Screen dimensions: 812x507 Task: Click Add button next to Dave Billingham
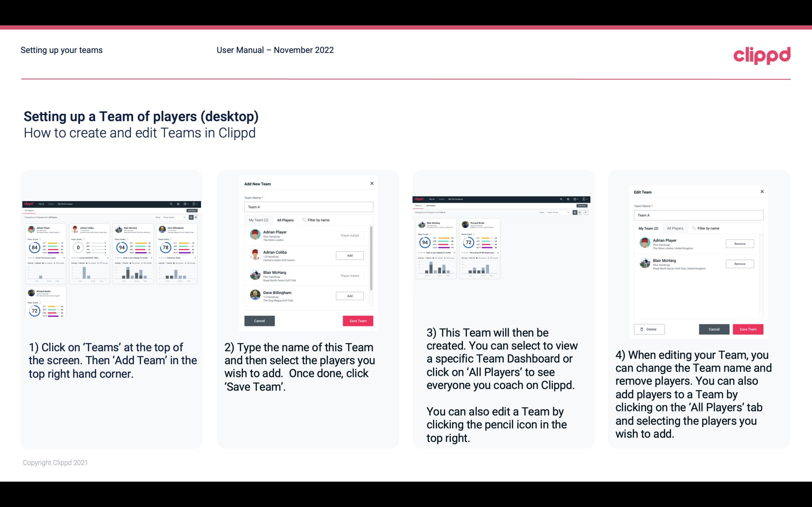click(x=349, y=296)
